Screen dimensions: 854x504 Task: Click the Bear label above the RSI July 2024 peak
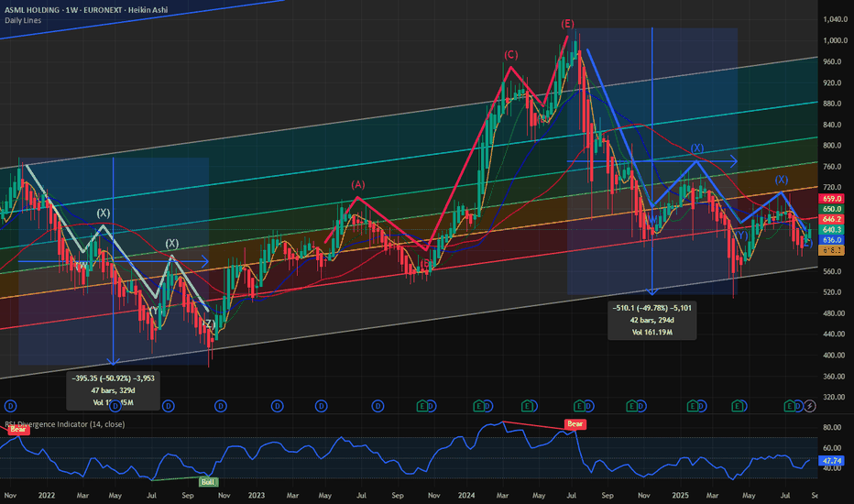click(575, 424)
